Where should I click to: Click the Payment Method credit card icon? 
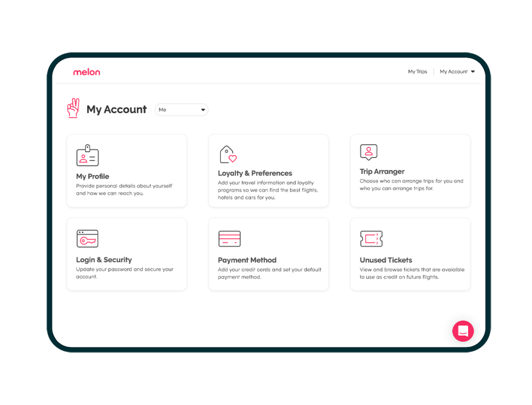229,238
